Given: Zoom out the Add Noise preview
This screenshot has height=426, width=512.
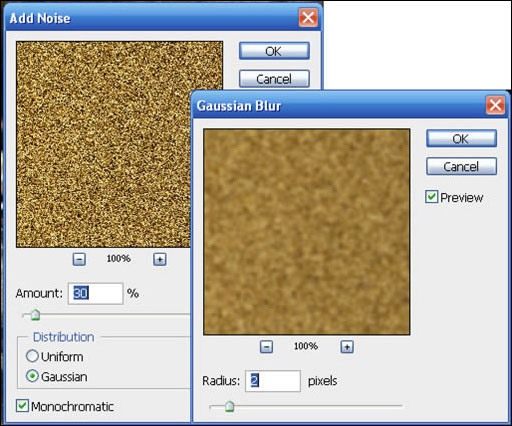Looking at the screenshot, I should point(79,259).
